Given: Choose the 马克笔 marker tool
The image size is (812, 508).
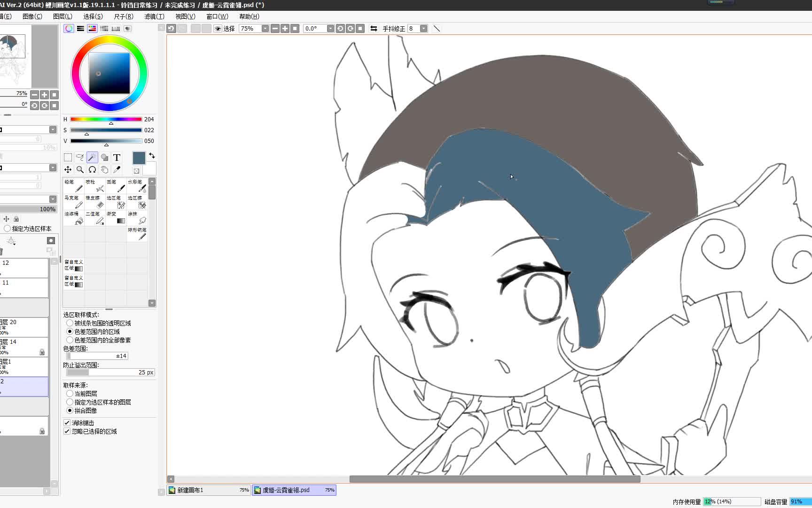Looking at the screenshot, I should (x=74, y=202).
